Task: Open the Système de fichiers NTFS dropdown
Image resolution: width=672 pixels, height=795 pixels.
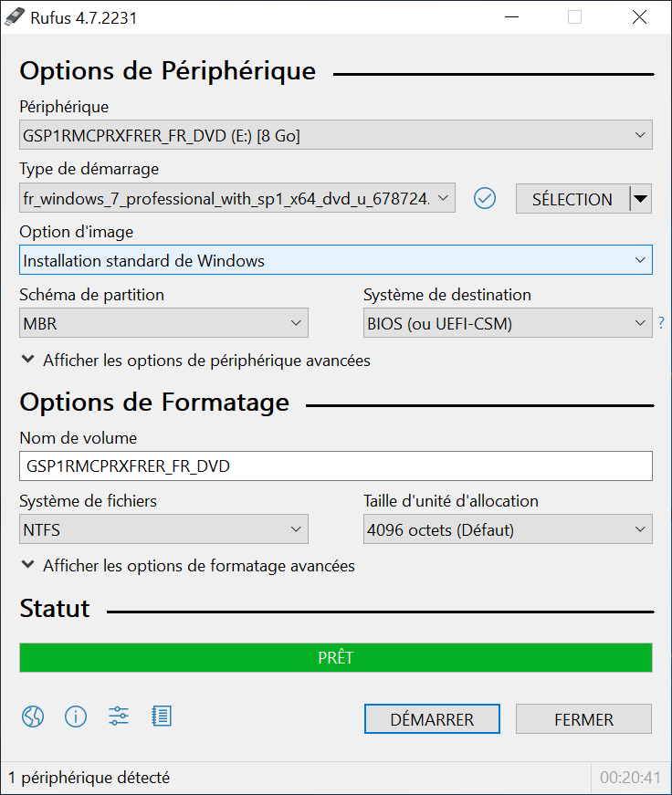Action: click(x=163, y=529)
